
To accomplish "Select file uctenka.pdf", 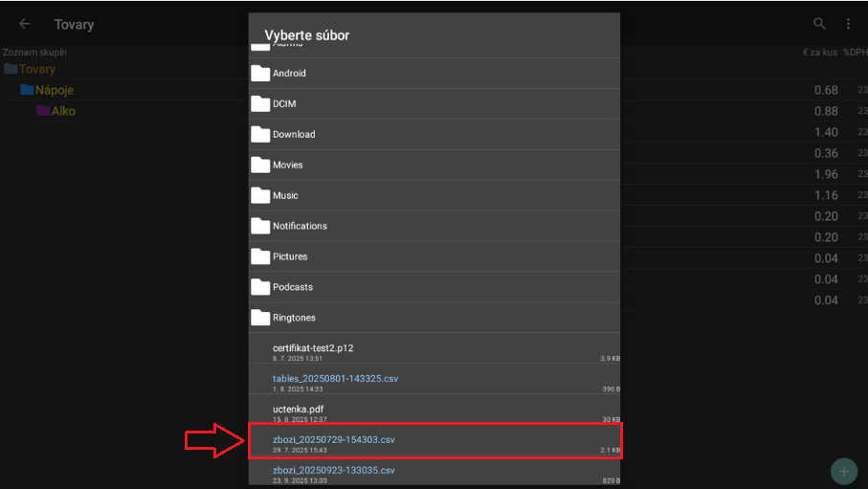I will [x=298, y=411].
